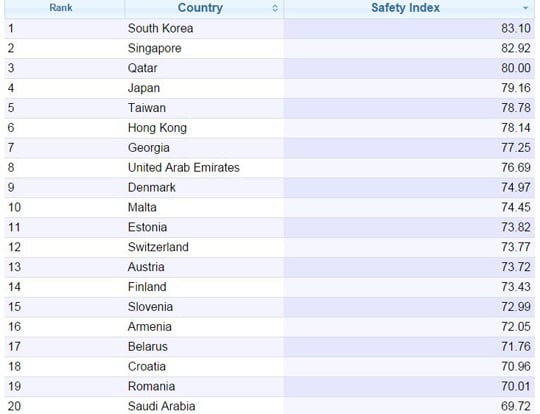Click Saudi Arabia at rank 20
Image resolution: width=540 pixels, height=414 pixels.
(162, 406)
